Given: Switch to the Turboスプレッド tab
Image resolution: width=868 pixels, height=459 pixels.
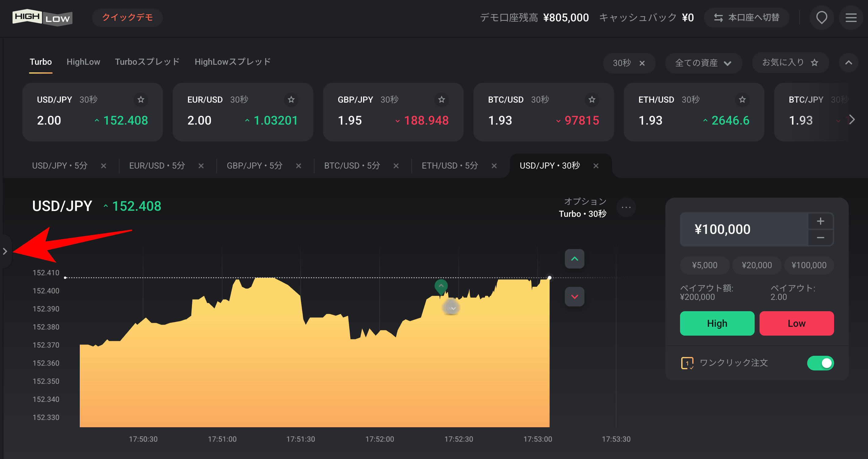Looking at the screenshot, I should (x=147, y=62).
